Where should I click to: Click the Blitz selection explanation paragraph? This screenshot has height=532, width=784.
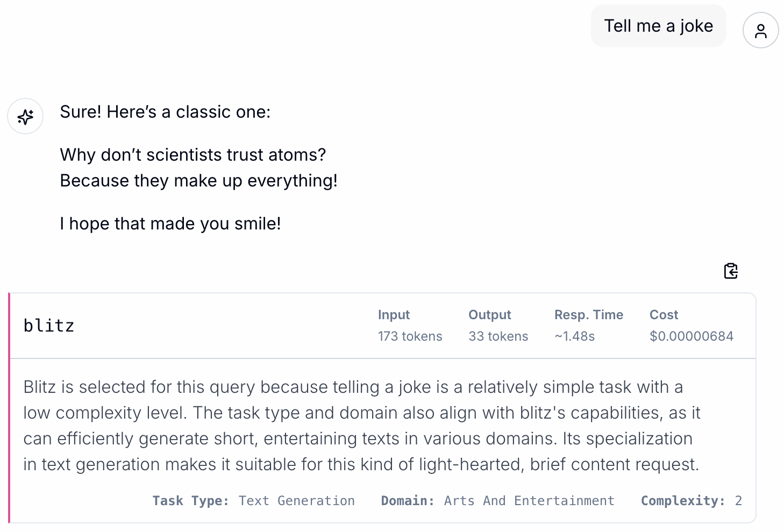point(361,426)
